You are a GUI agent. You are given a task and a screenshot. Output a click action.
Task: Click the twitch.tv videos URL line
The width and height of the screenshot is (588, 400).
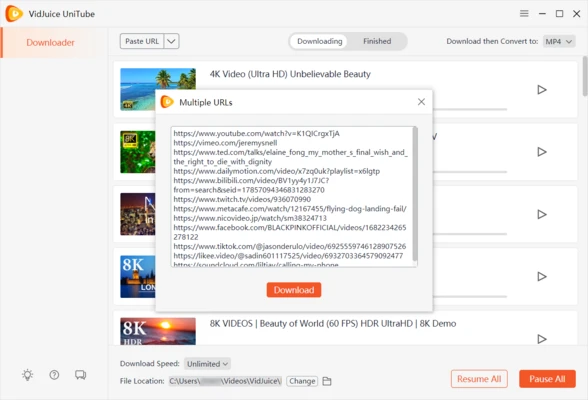[x=242, y=199]
